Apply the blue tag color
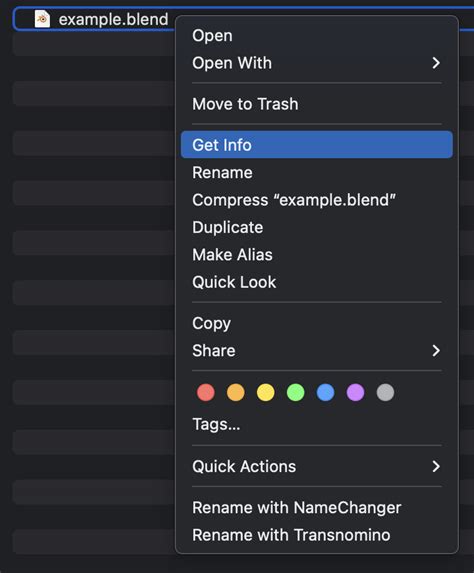 (326, 392)
